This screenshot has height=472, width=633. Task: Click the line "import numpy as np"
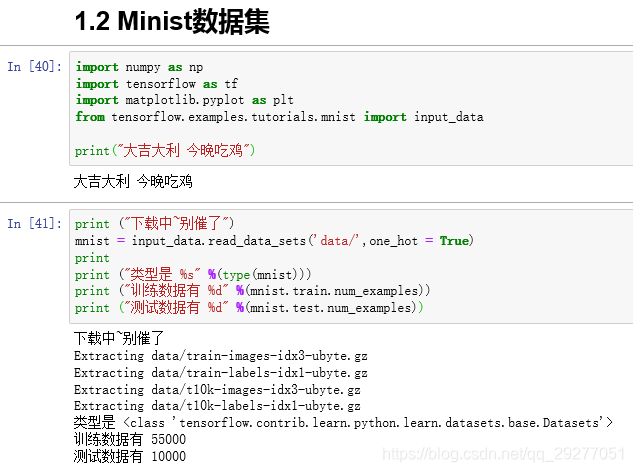click(139, 67)
